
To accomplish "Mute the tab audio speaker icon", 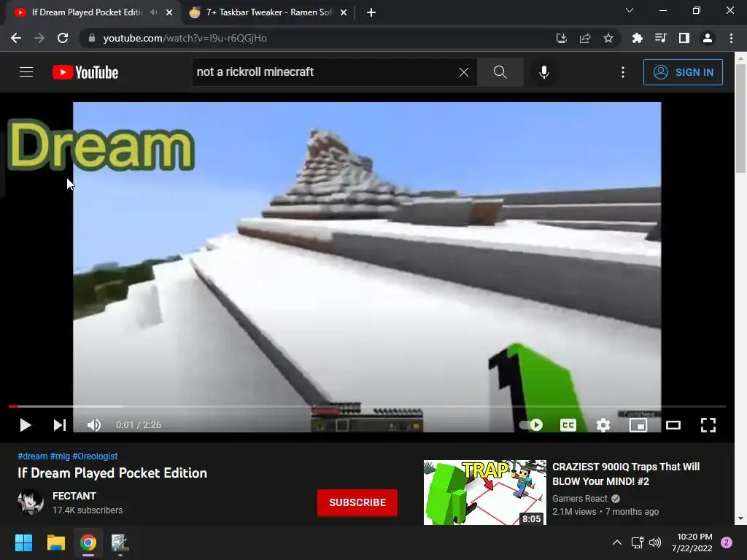I will (x=153, y=12).
